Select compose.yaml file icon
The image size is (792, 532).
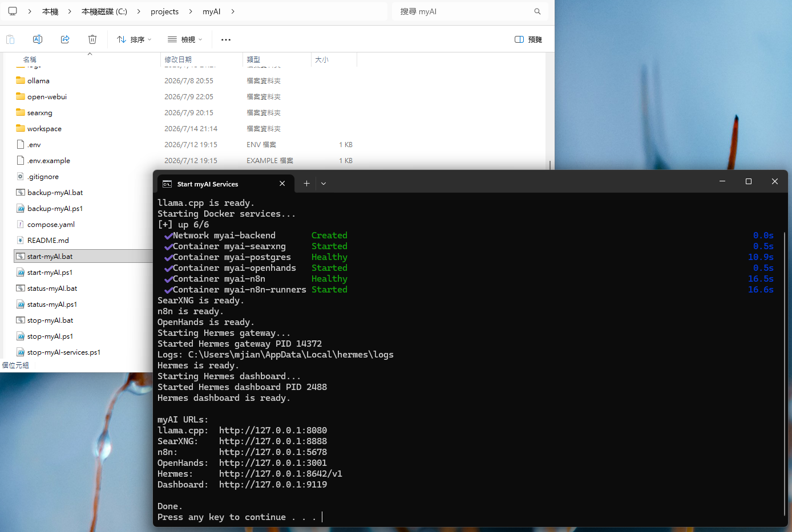point(21,224)
